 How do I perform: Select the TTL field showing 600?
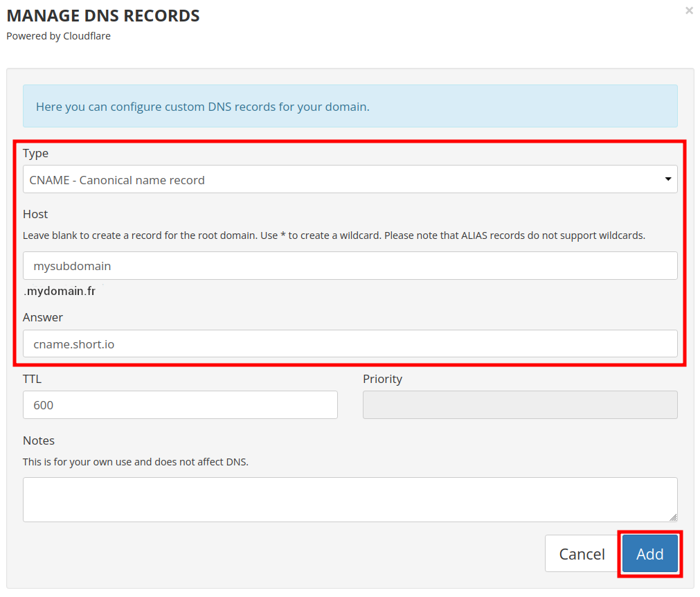click(180, 405)
